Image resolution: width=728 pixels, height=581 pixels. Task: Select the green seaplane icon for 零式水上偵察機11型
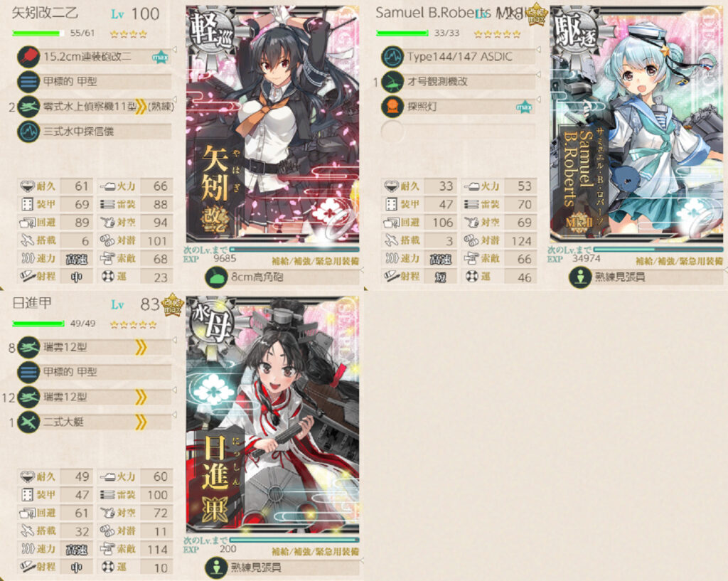pyautogui.click(x=28, y=107)
